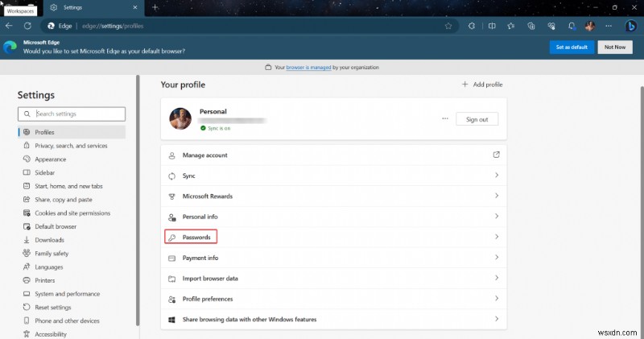The width and height of the screenshot is (644, 339).
Task: Click Sync is on status
Action: [215, 128]
